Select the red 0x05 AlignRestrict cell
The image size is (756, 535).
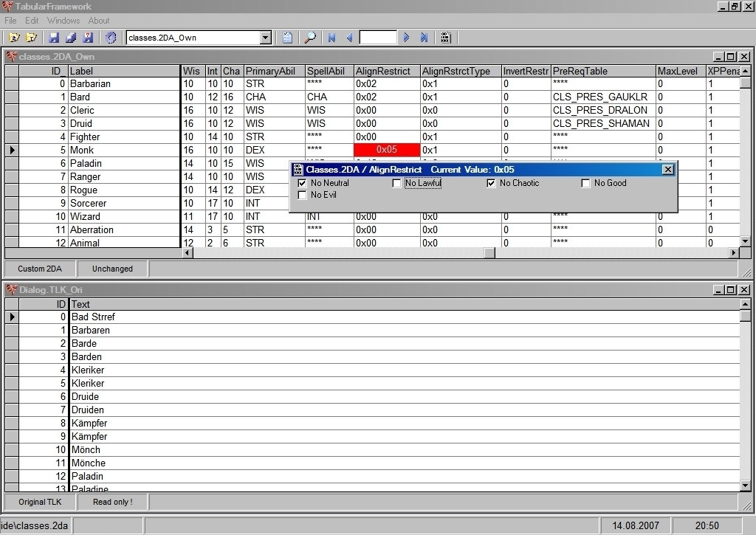pos(387,150)
